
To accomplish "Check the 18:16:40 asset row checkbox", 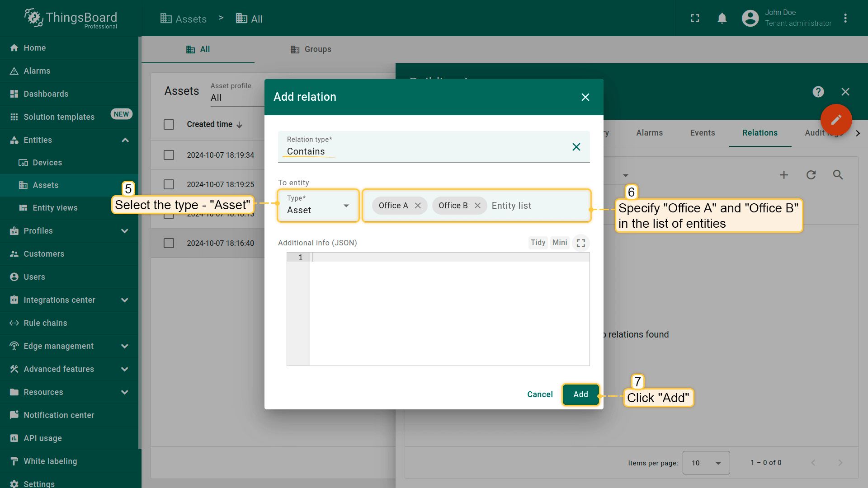I will (169, 243).
